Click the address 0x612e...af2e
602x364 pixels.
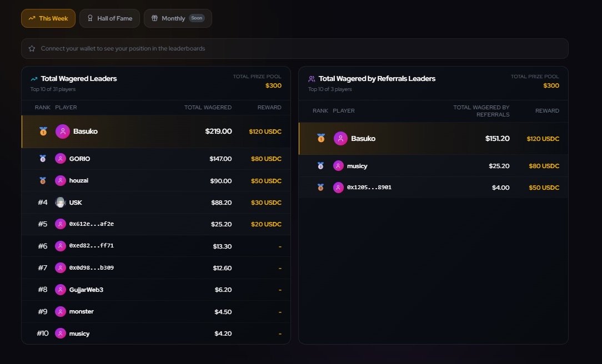pos(92,224)
